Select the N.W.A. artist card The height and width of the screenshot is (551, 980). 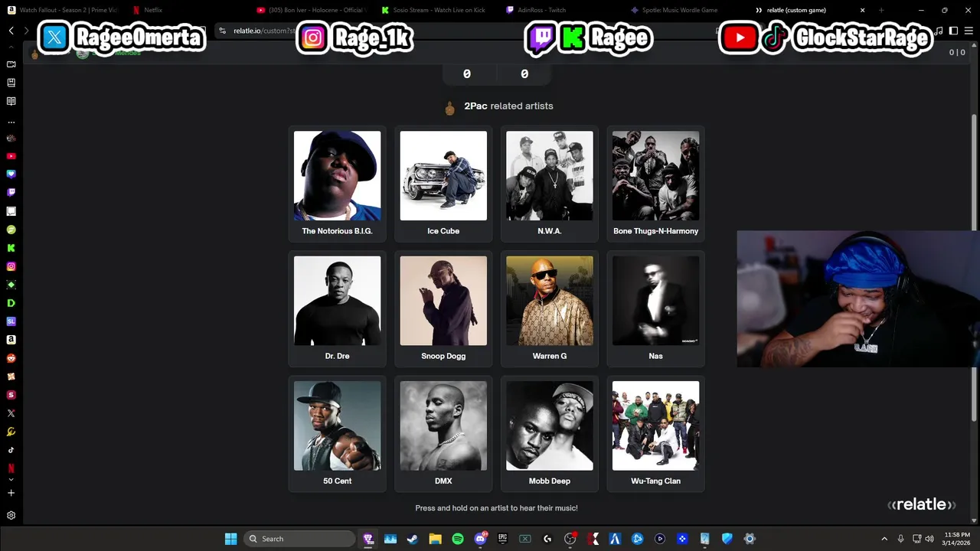[x=550, y=184]
